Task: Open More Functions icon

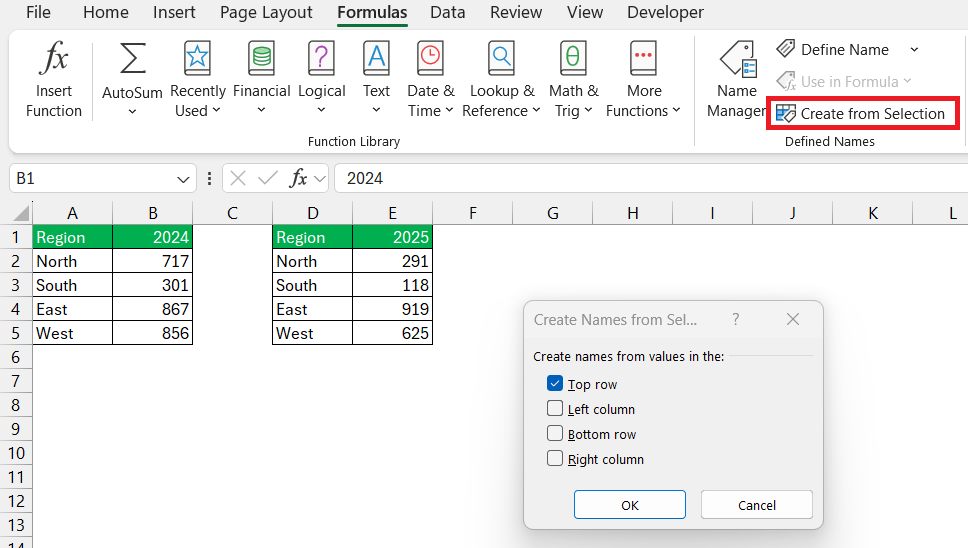Action: pos(643,59)
